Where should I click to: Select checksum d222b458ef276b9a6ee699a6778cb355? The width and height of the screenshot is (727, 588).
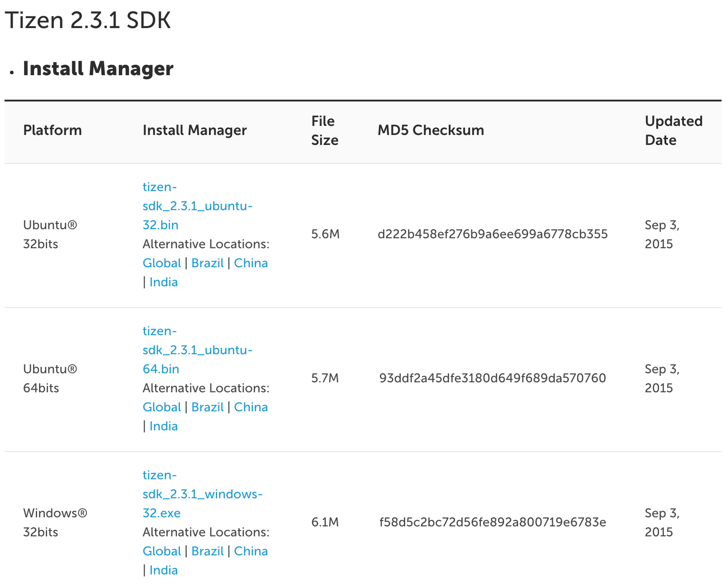[493, 234]
